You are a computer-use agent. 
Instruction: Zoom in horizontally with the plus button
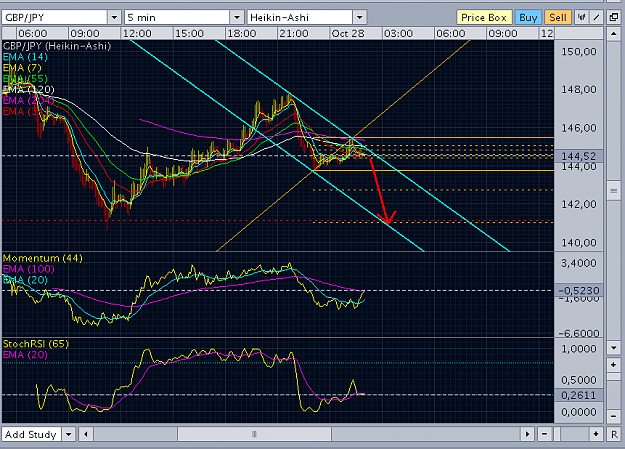tap(596, 434)
